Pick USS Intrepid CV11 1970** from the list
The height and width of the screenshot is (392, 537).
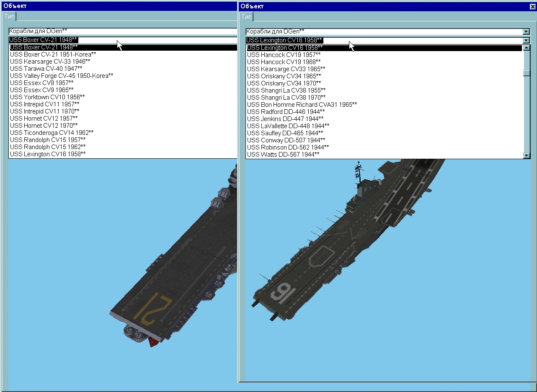[123, 111]
